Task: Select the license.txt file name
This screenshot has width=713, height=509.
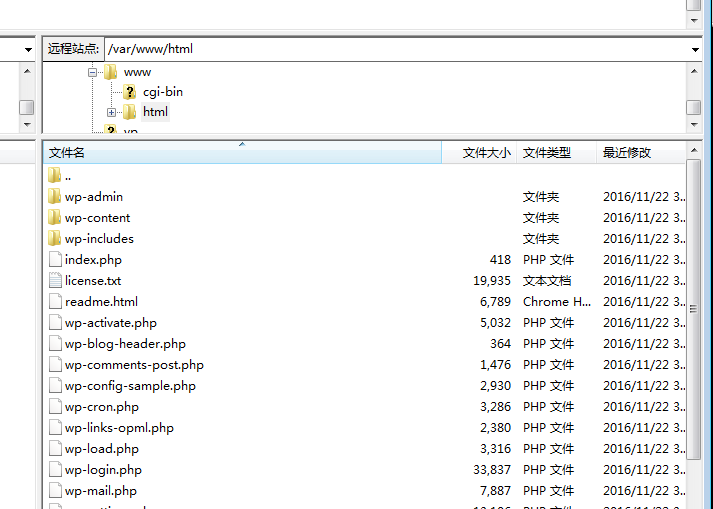Action: click(x=93, y=281)
